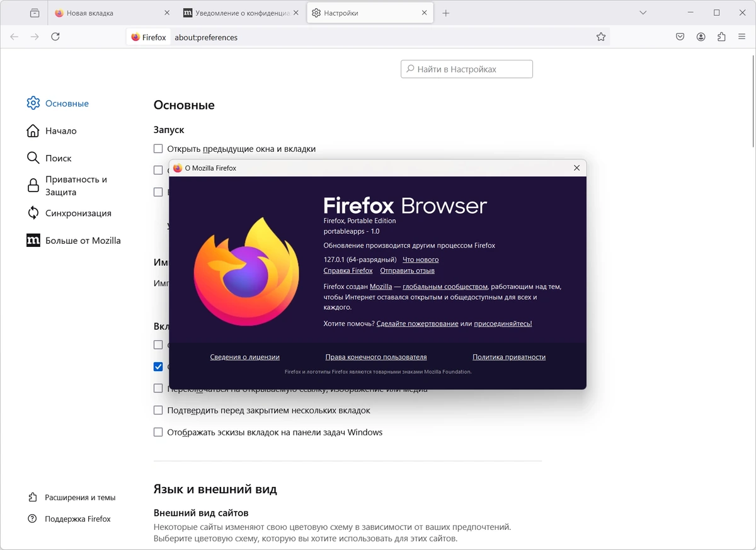Open the extensions puzzle icon
The height and width of the screenshot is (550, 756).
(721, 37)
